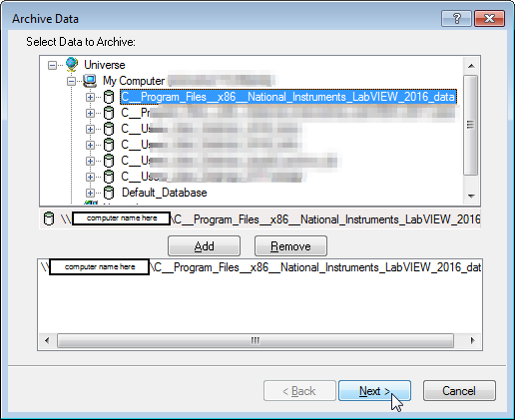Expand the LabVIEW_2016_data database node
515x420 pixels.
pos(90,97)
